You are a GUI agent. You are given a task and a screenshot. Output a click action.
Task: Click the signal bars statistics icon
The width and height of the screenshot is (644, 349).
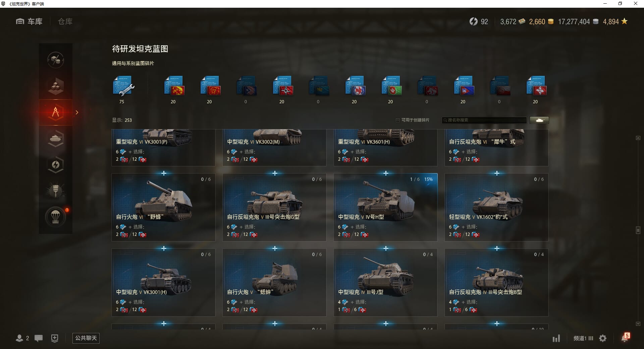coord(556,338)
